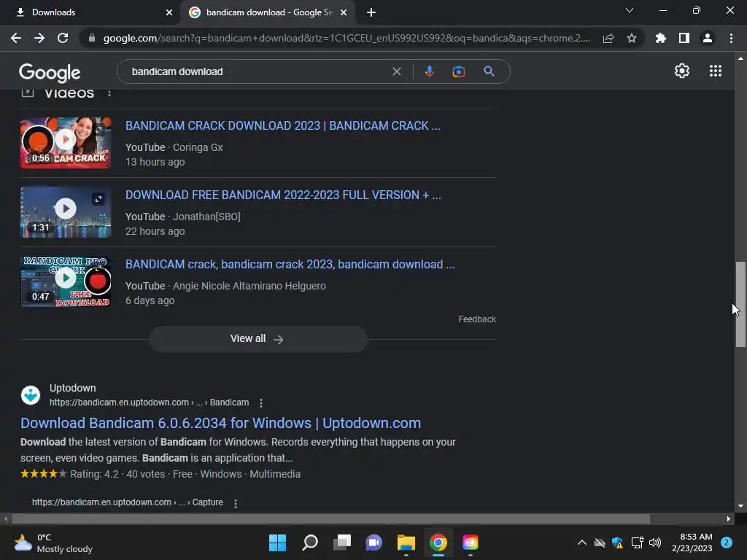Click the Feedback link under videos
This screenshot has width=747, height=560.
point(477,319)
